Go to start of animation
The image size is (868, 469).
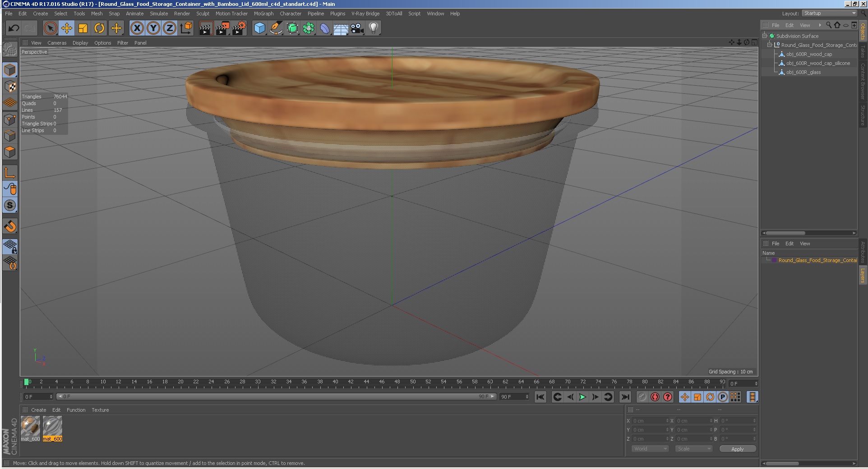point(540,397)
